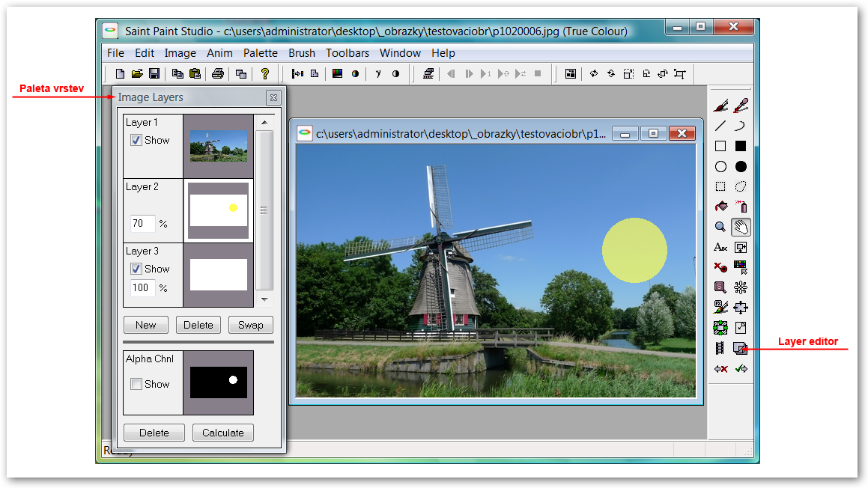Click the Calculate alpha button

223,433
